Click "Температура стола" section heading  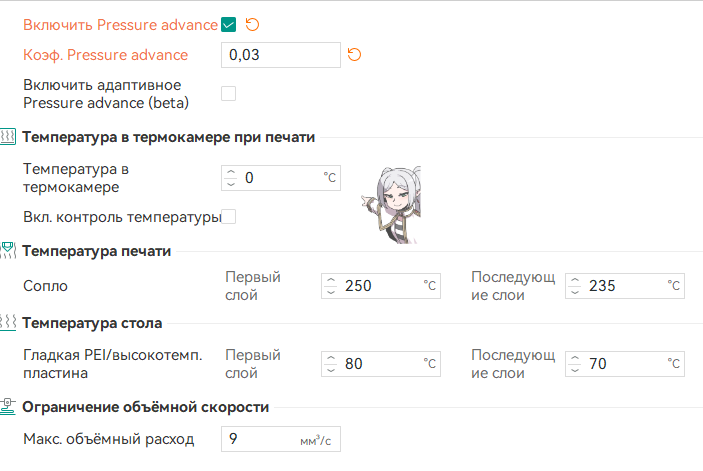[x=92, y=323]
